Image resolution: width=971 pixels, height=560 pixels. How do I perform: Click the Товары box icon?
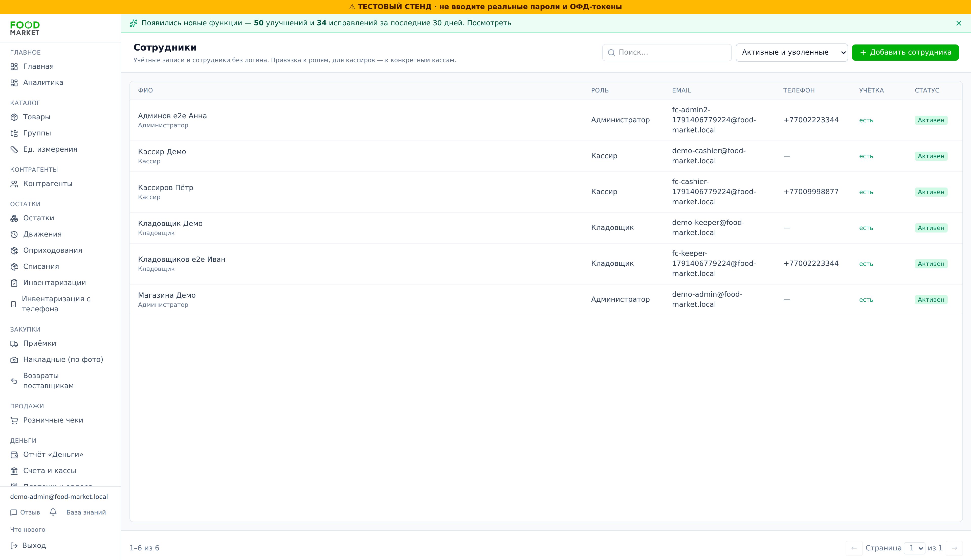14,117
